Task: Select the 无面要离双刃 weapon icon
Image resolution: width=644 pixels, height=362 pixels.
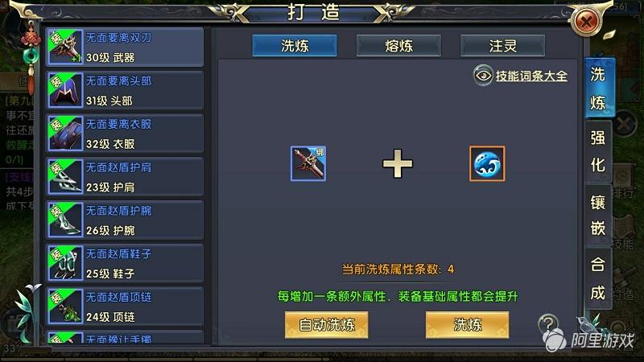Action: pos(65,47)
